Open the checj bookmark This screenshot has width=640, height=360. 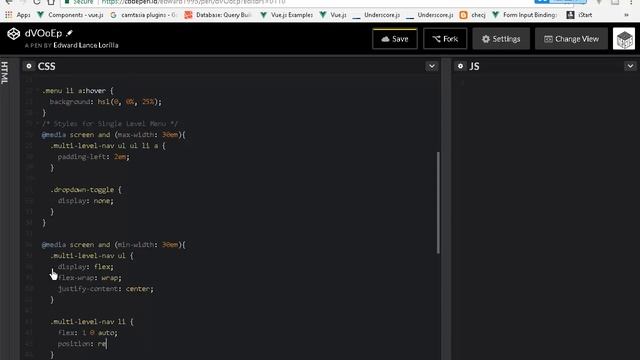click(x=473, y=15)
